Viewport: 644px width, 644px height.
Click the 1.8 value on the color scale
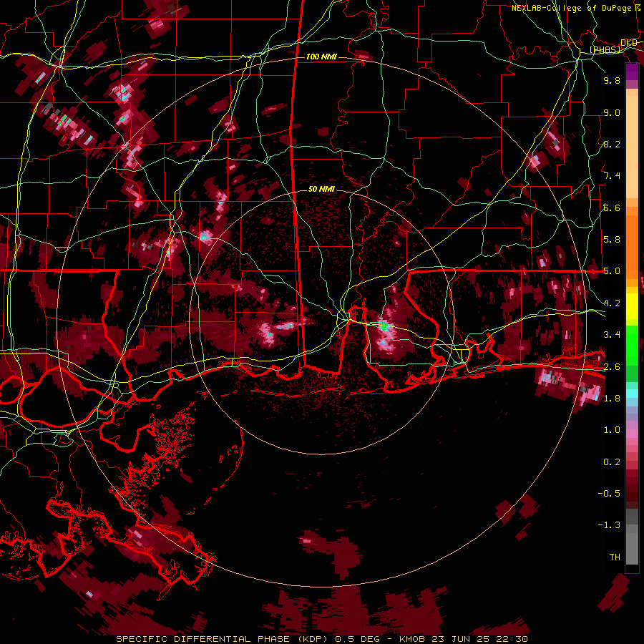pos(612,399)
